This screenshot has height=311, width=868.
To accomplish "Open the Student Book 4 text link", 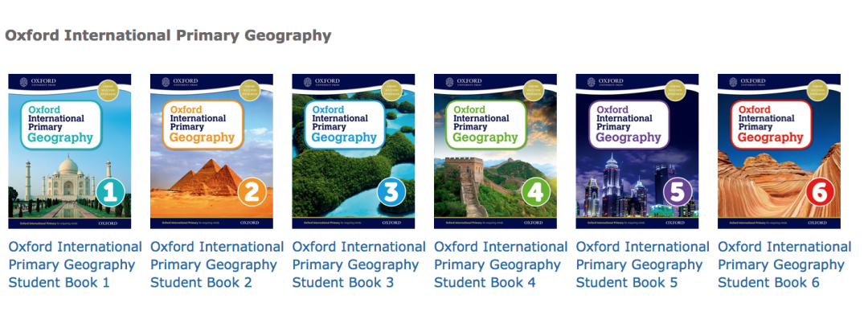I will click(501, 264).
